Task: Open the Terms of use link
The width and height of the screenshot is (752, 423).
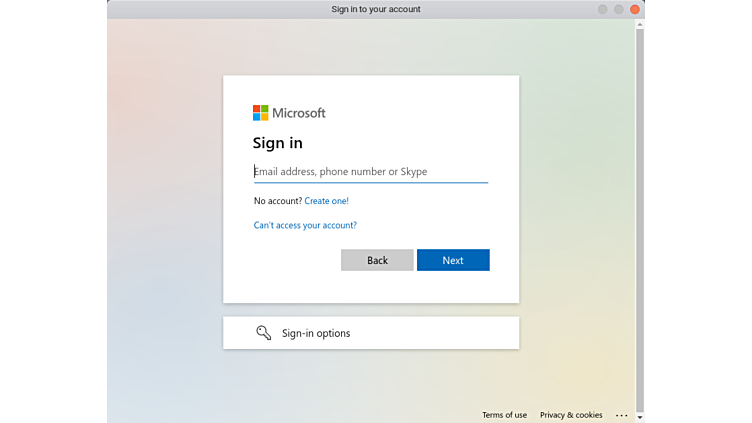Action: (504, 415)
